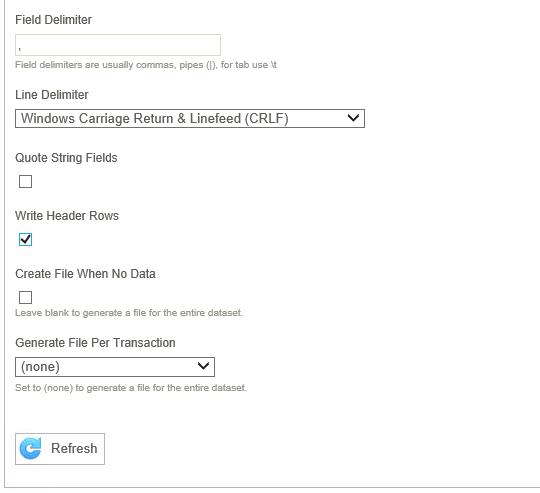Viewport: 540px width, 493px height.
Task: Click the Write Header Rows label
Action: pyautogui.click(x=67, y=216)
